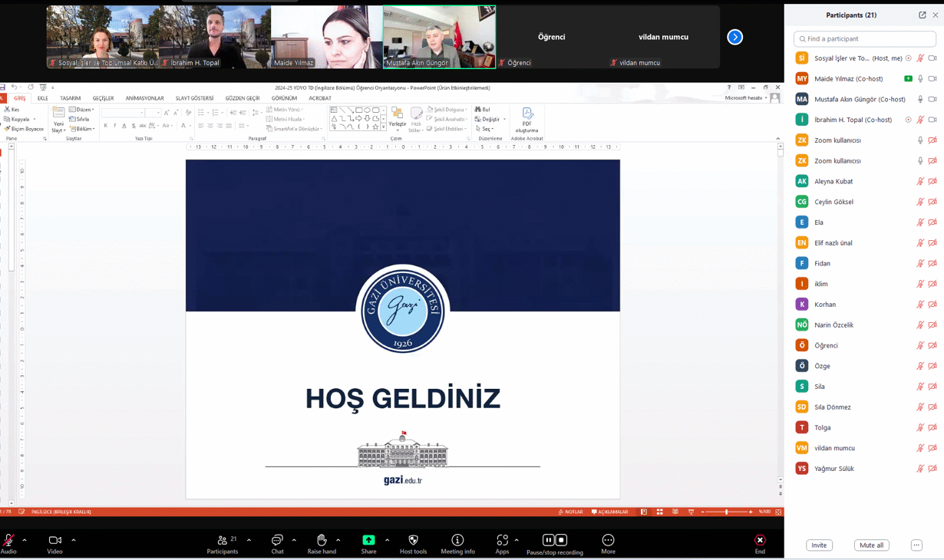This screenshot has width=944, height=560.
Task: Open the SLAYT GÖSTERİSİ ribbon tab
Action: pos(194,98)
